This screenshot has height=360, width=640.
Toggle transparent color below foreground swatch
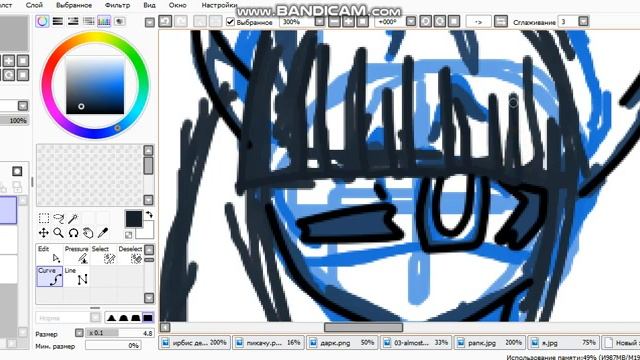(129, 235)
